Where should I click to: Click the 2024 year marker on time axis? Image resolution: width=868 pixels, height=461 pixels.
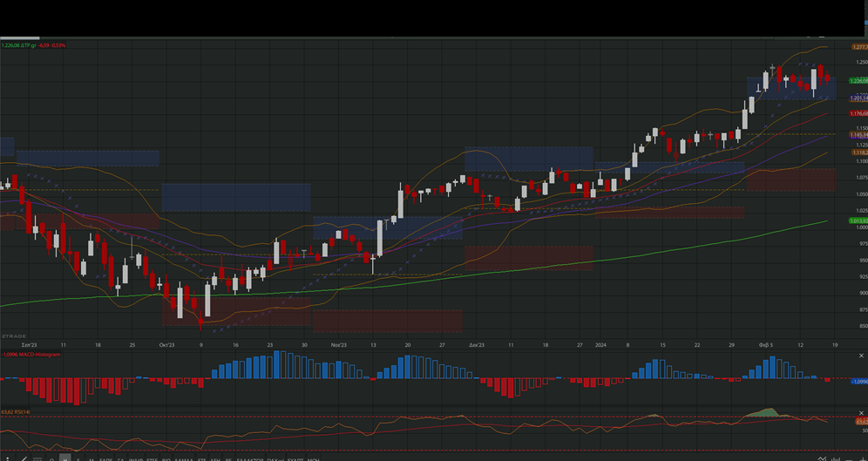pyautogui.click(x=600, y=345)
